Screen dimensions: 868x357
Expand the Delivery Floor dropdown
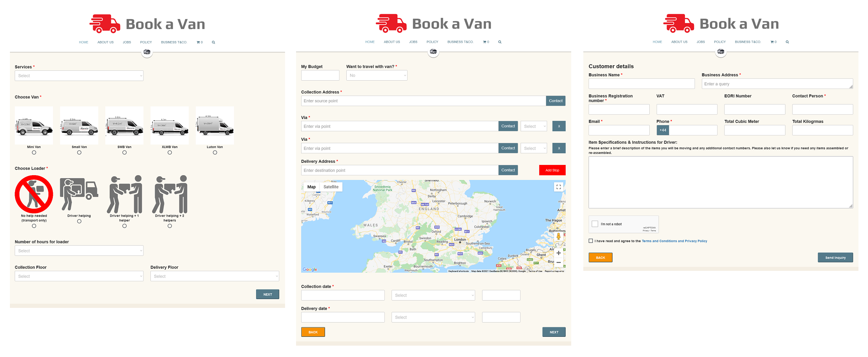[x=215, y=276]
